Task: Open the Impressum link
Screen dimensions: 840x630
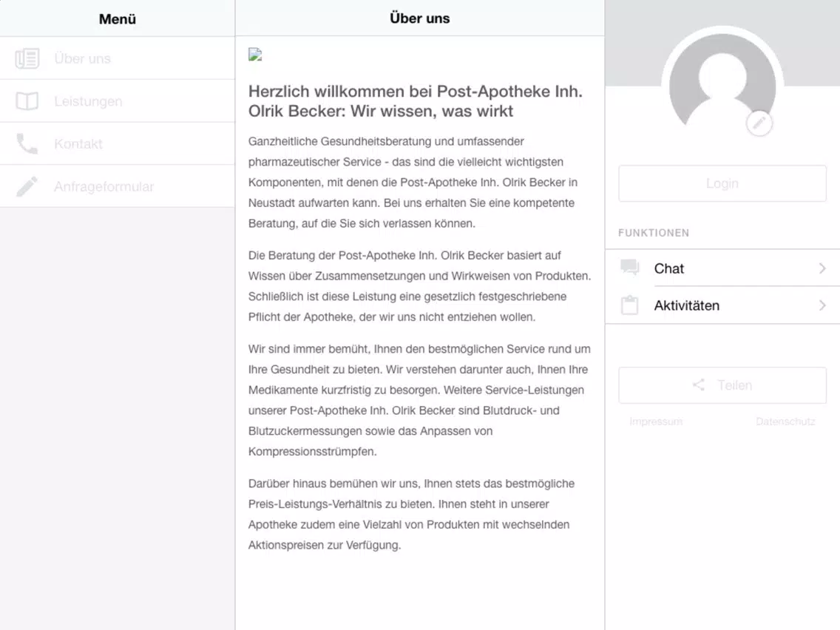Action: coord(656,421)
